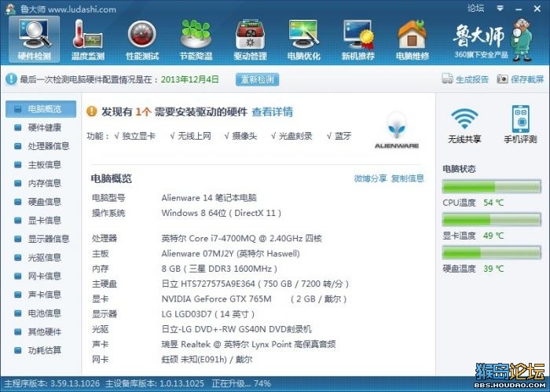Click the Core i7-4700MQ processor text
Image resolution: width=550 pixels, height=392 pixels.
(x=242, y=239)
